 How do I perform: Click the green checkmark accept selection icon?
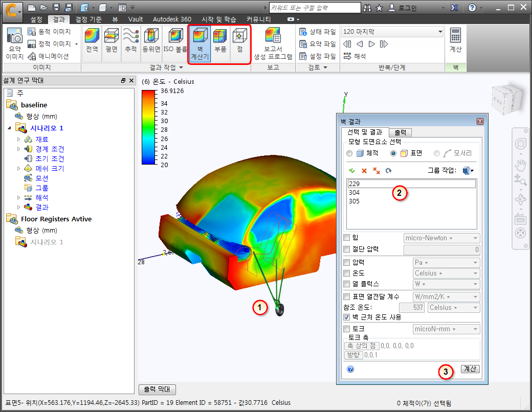pos(352,171)
